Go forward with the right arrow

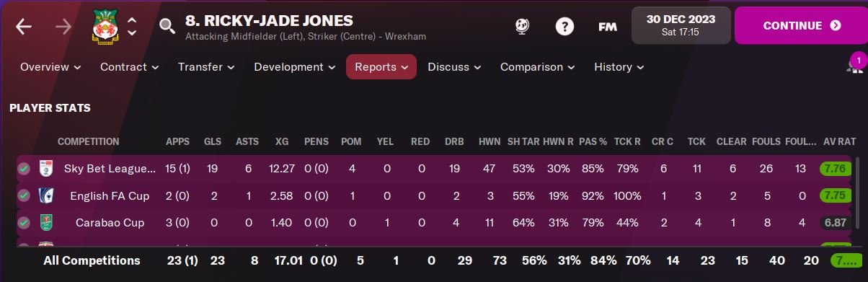coord(63,27)
